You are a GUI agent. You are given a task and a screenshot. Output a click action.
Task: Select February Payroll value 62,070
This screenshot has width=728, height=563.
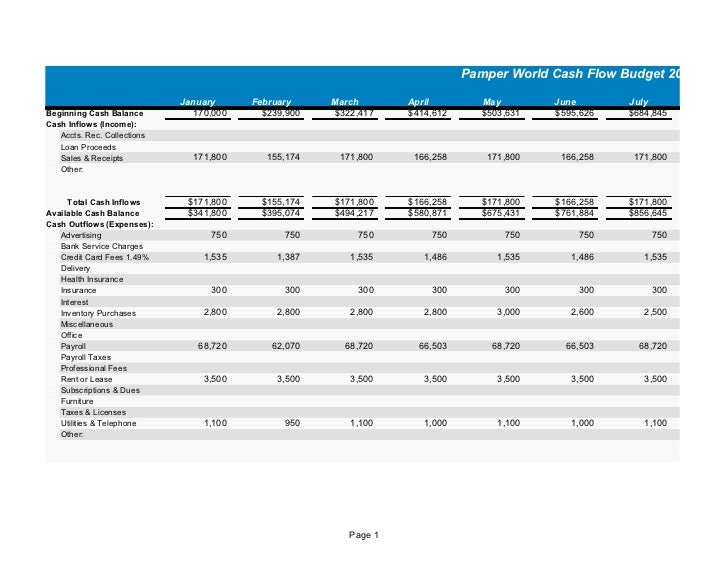tap(286, 346)
